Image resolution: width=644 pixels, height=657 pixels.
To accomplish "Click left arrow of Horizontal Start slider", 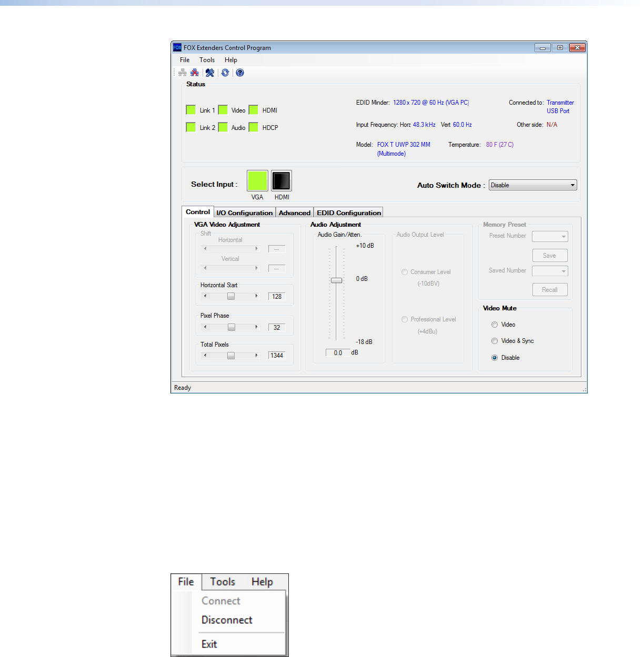I will point(205,296).
